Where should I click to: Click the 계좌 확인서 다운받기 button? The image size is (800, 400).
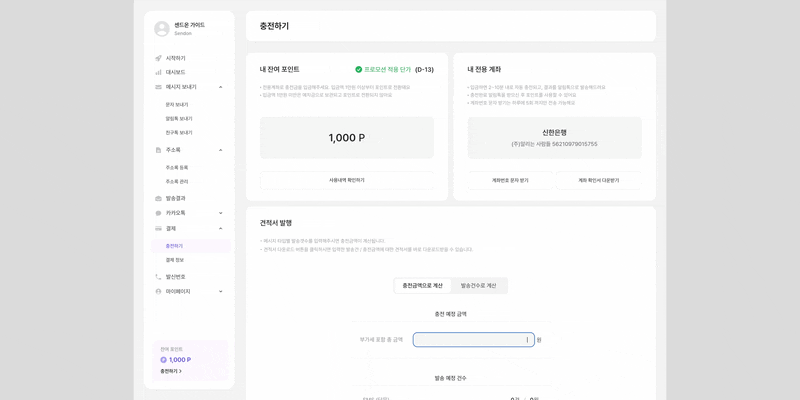(598, 180)
